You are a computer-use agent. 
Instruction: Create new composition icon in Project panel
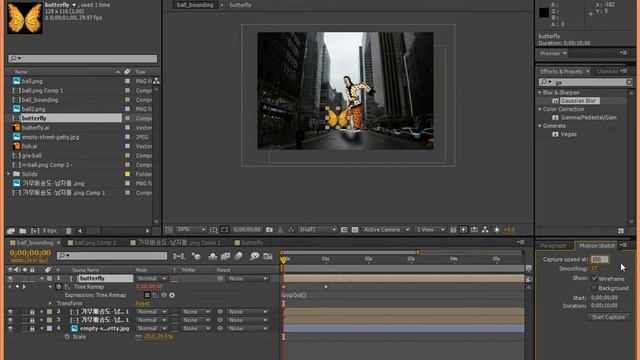[36, 231]
